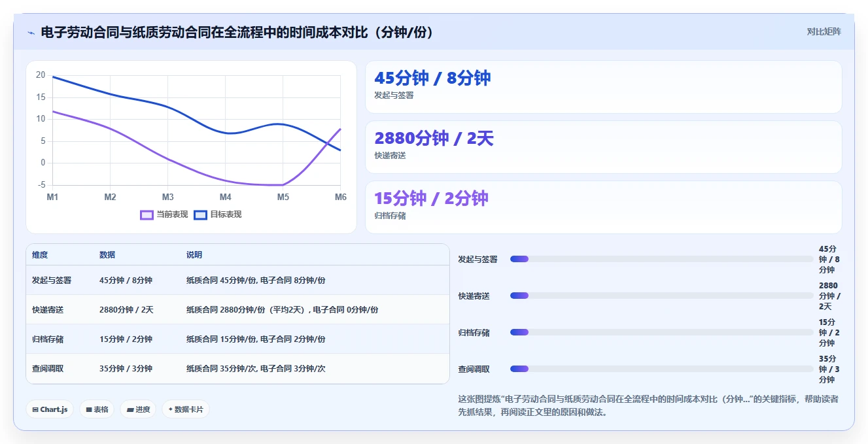Click the 数据卡片 sparkle chip
Image resolution: width=868 pixels, height=444 pixels.
[186, 409]
